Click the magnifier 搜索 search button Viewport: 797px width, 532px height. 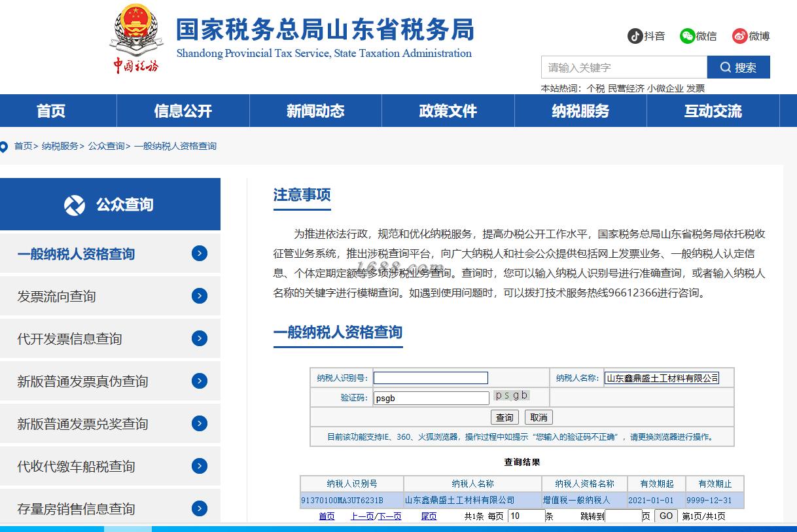pyautogui.click(x=739, y=67)
